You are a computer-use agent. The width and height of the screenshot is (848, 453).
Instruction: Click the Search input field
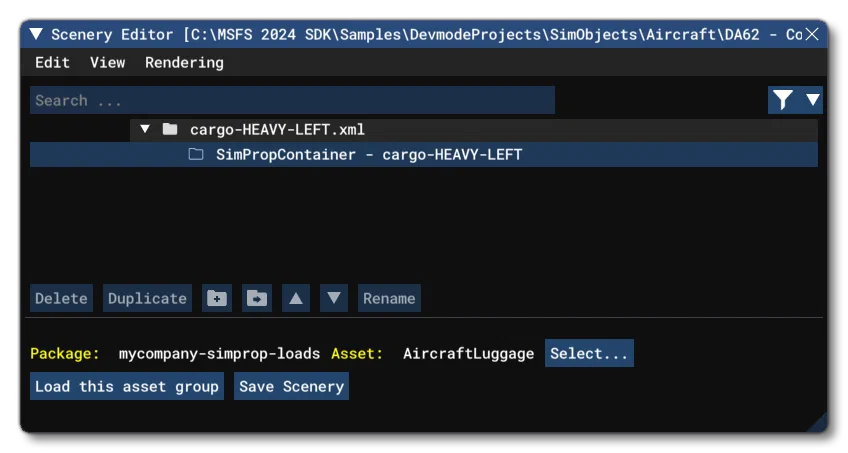coord(293,100)
